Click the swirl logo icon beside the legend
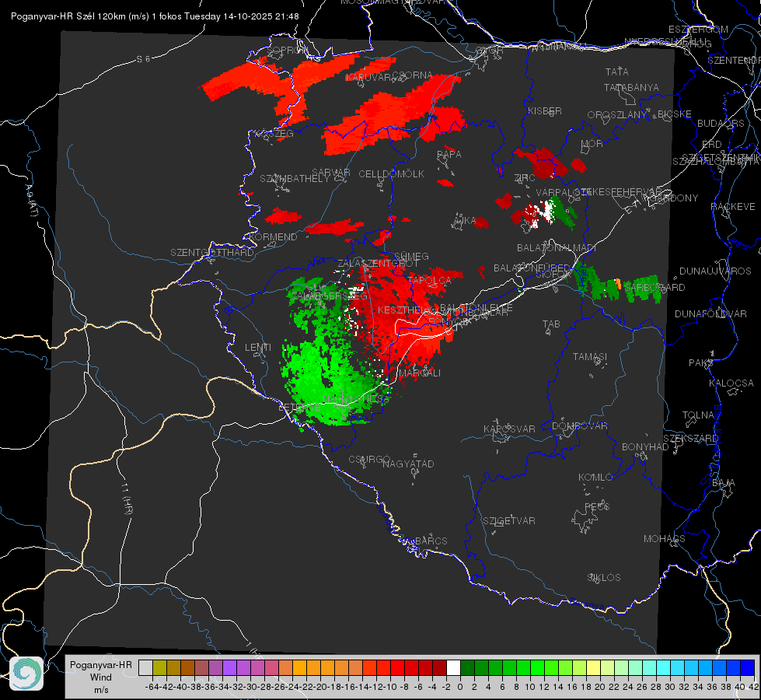Image resolution: width=761 pixels, height=700 pixels. click(26, 674)
